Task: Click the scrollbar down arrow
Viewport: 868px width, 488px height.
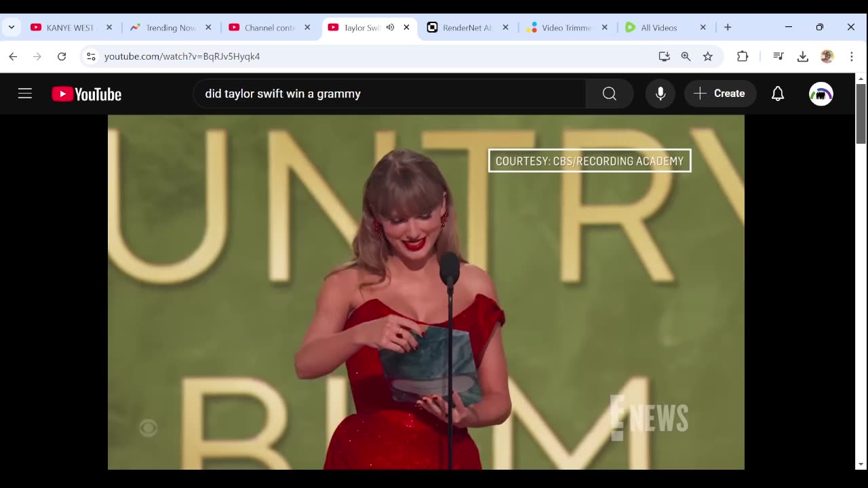Action: (861, 465)
